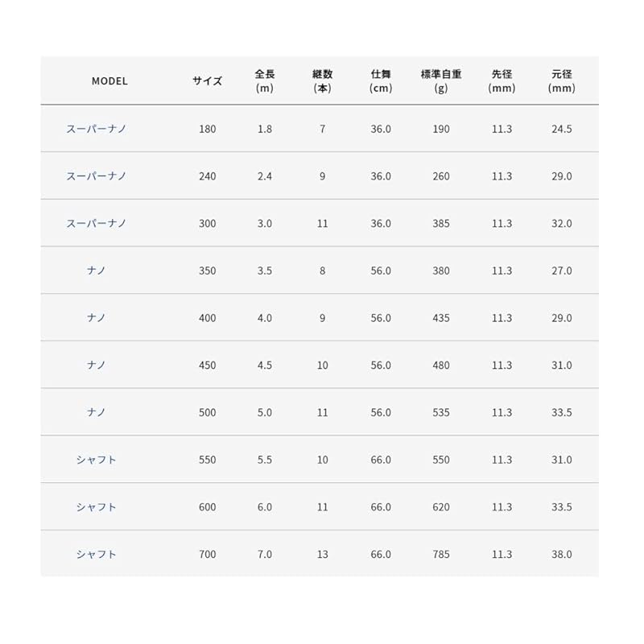
Task: Click the 全長 (m) column header
Action: 265,81
